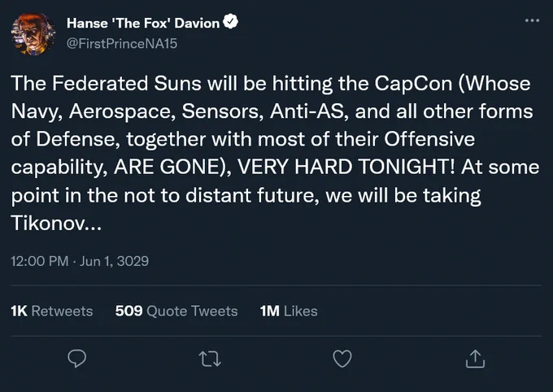Image resolution: width=553 pixels, height=392 pixels.
Task: Like the tweet with the heart icon
Action: click(x=342, y=359)
